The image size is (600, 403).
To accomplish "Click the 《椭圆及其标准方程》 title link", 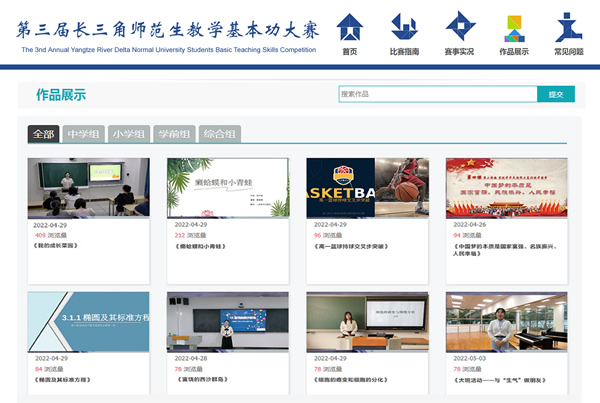I will pyautogui.click(x=64, y=380).
